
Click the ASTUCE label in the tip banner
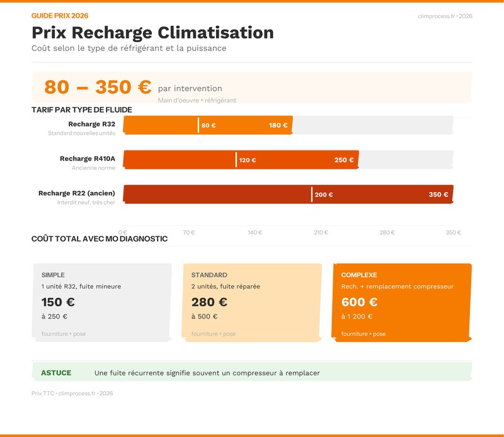55,372
